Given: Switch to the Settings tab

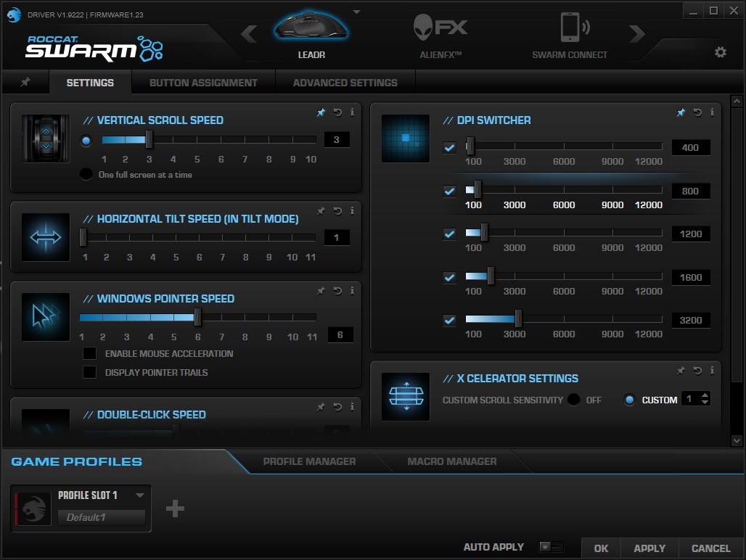Looking at the screenshot, I should tap(90, 83).
